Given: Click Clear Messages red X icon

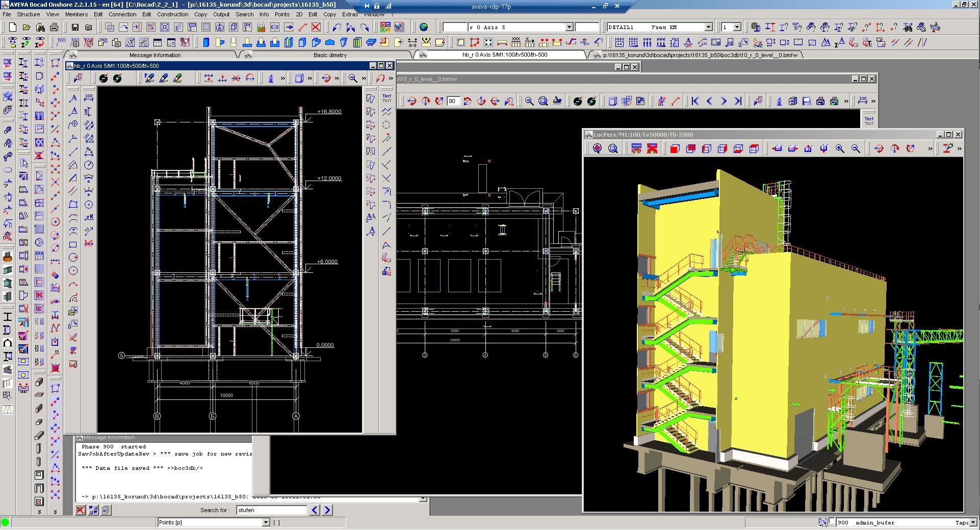Looking at the screenshot, I should tap(81, 510).
